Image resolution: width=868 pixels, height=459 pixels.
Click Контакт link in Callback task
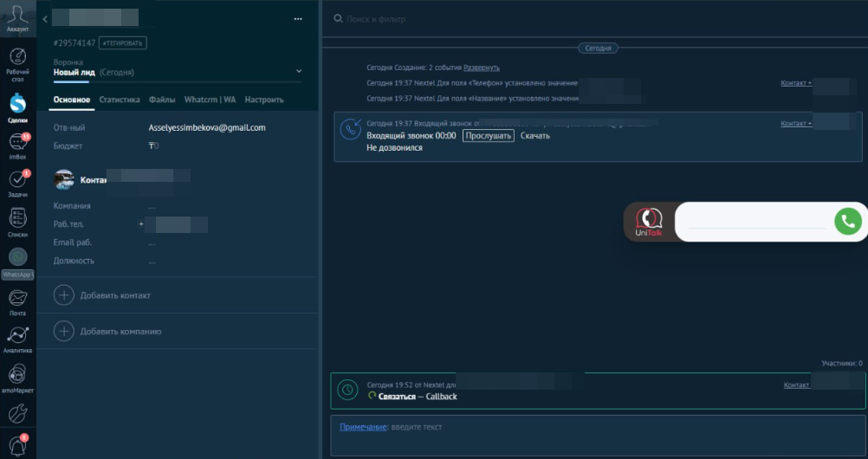[797, 385]
